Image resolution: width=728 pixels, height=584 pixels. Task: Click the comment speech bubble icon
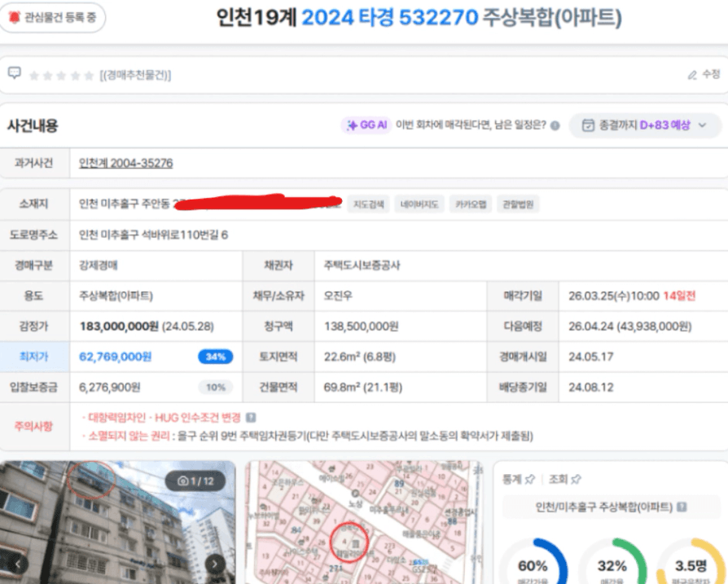(14, 73)
